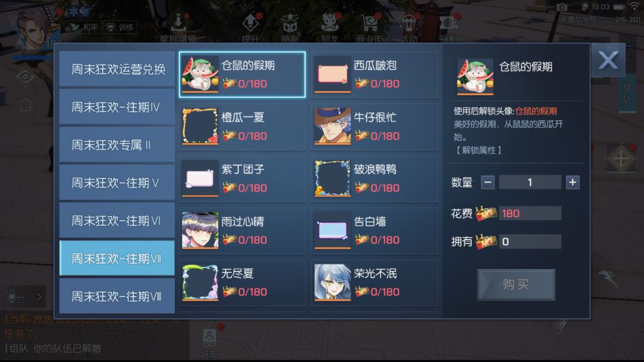Decrease quantity with minus button

pos(488,182)
